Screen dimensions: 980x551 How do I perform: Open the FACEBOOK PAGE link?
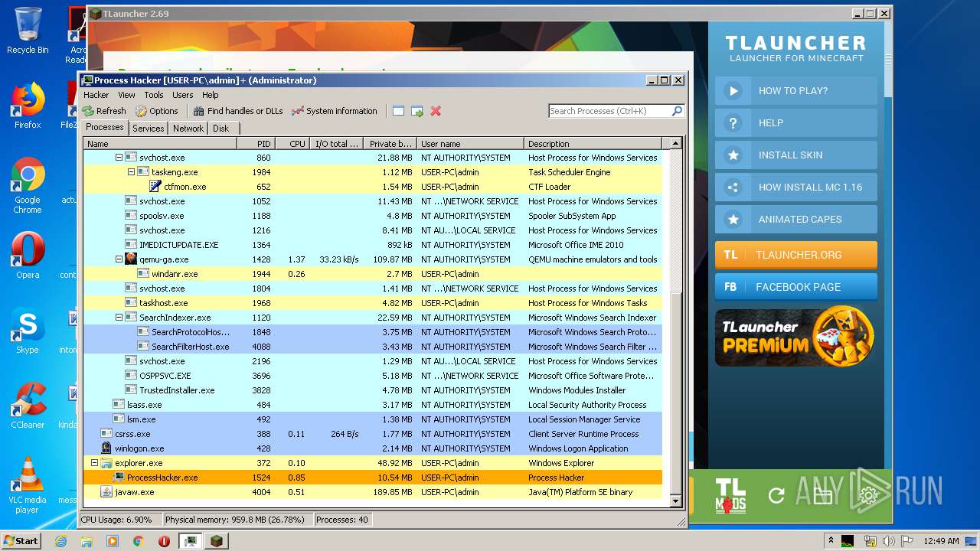pos(796,287)
